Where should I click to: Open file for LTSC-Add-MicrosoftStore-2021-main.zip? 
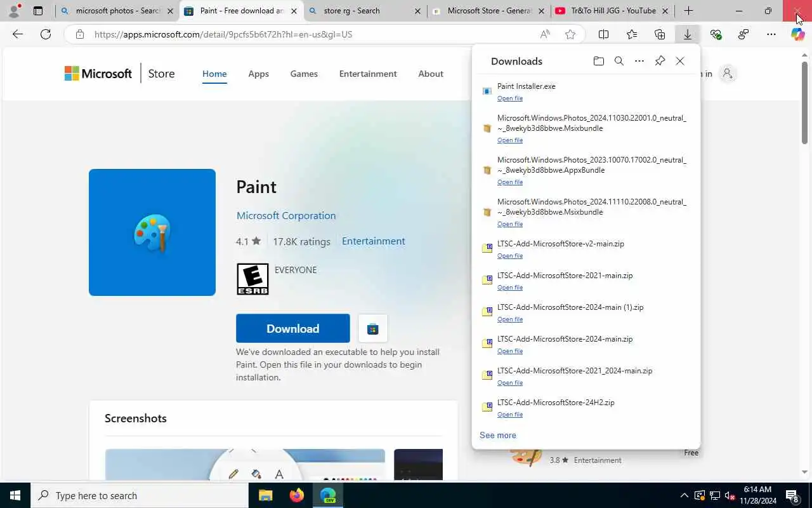(510, 288)
